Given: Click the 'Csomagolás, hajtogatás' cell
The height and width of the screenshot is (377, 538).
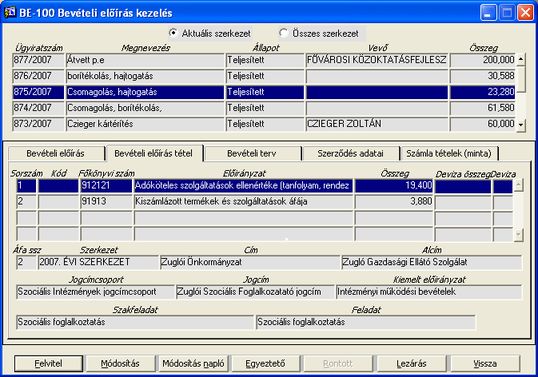Looking at the screenshot, I should (x=145, y=92).
